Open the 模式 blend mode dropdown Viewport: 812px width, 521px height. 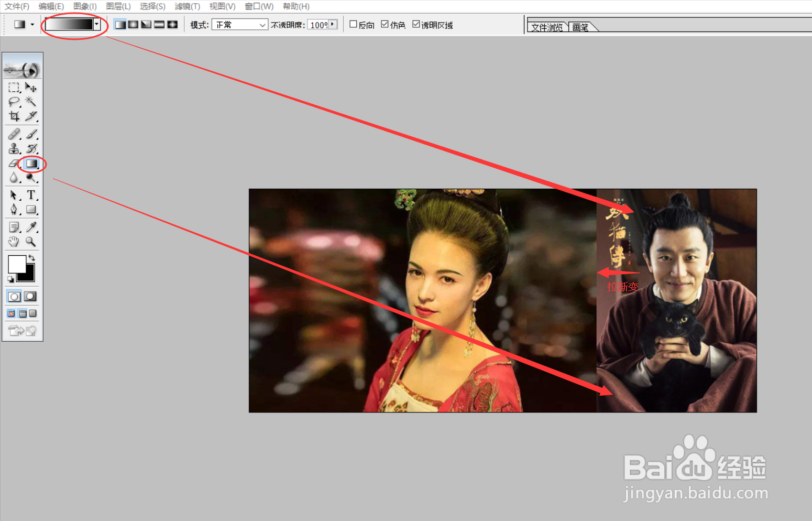[240, 25]
